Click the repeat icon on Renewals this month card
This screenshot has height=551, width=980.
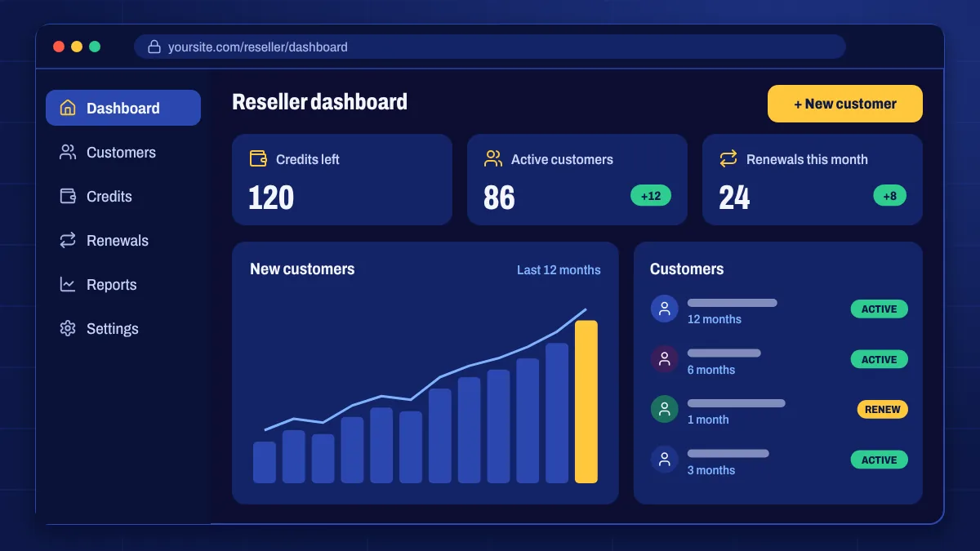tap(728, 158)
